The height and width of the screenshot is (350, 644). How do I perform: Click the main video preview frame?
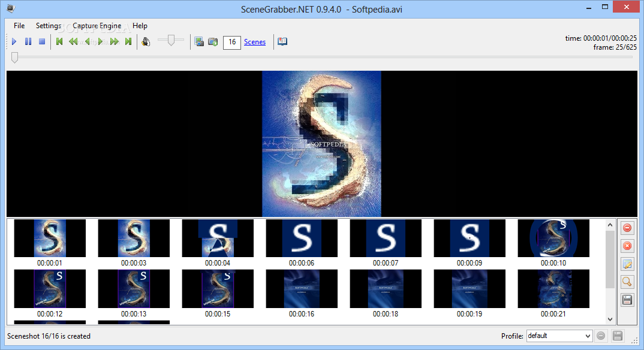[x=321, y=144]
